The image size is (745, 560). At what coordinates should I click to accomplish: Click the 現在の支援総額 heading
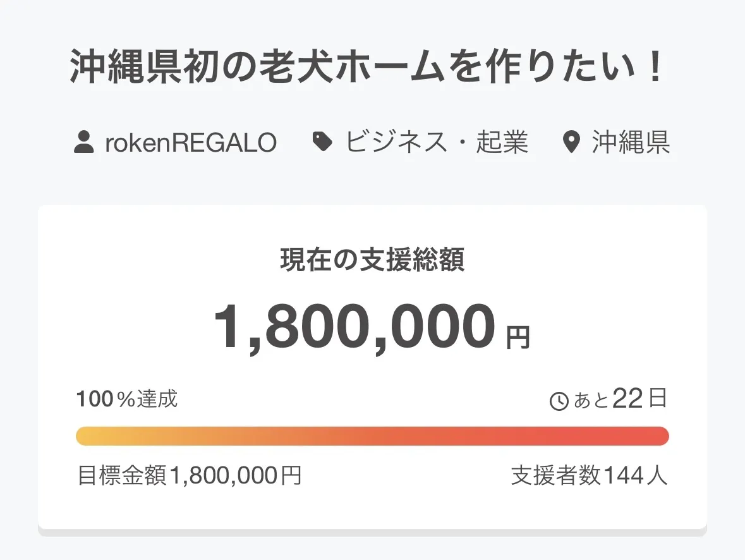click(372, 260)
